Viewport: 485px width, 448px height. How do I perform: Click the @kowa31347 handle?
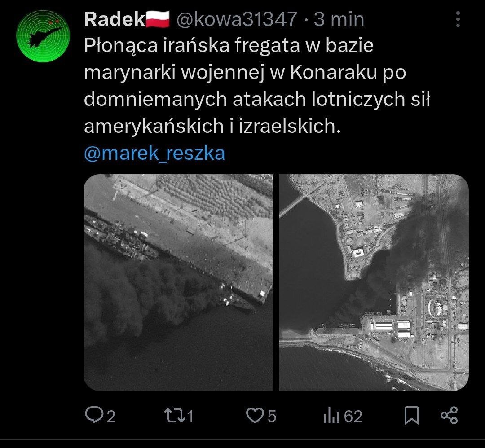[237, 19]
